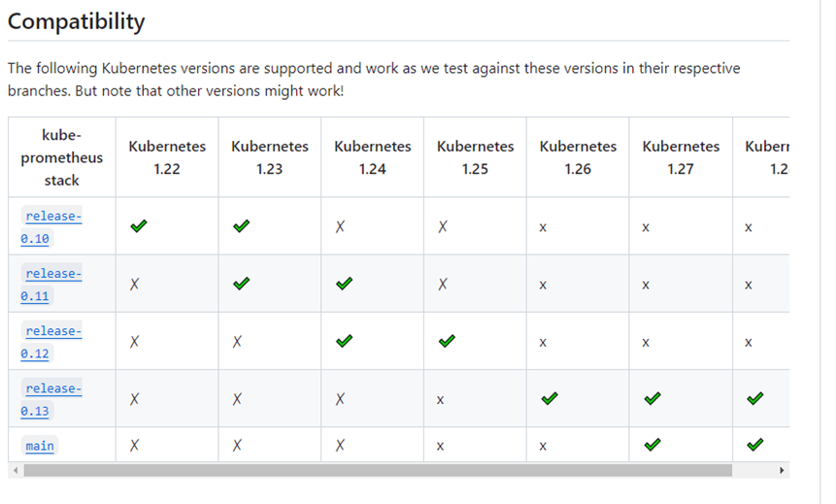This screenshot has height=504, width=836.
Task: Click release-0.12 checkmark under Kubernetes 1.25
Action: [447, 341]
